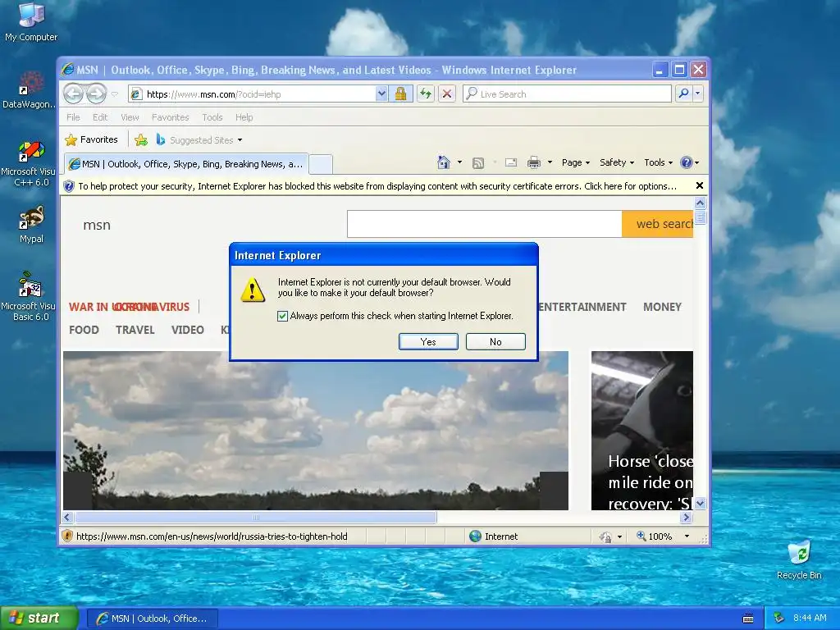The height and width of the screenshot is (630, 840).
Task: Open the DataWagon desktop shortcut
Action: pos(30,90)
